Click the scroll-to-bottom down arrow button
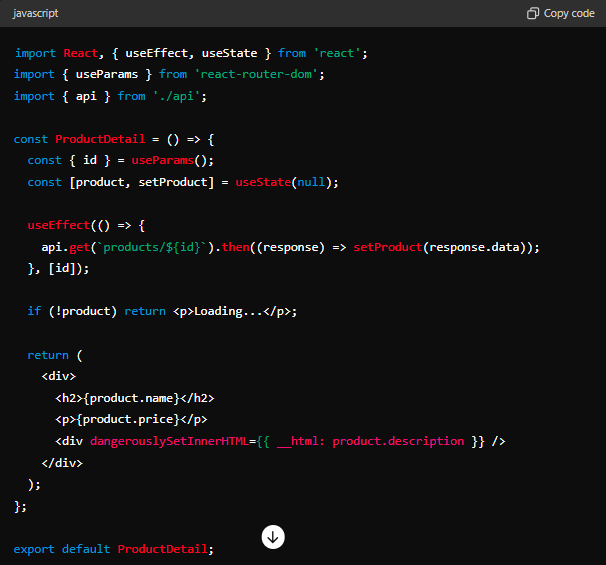This screenshot has width=606, height=565. coord(273,537)
